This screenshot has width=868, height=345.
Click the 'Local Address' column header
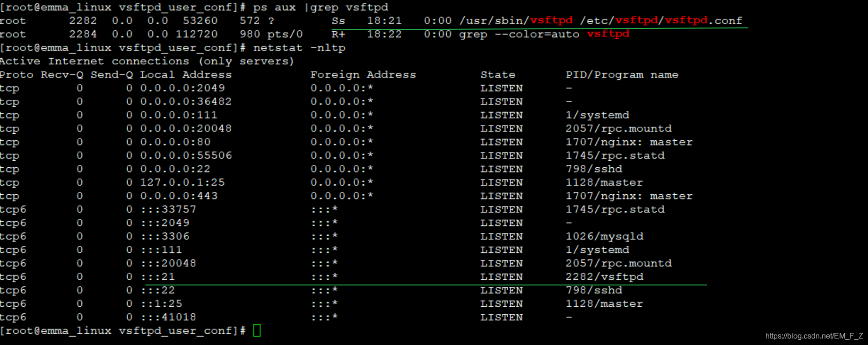[x=186, y=75]
